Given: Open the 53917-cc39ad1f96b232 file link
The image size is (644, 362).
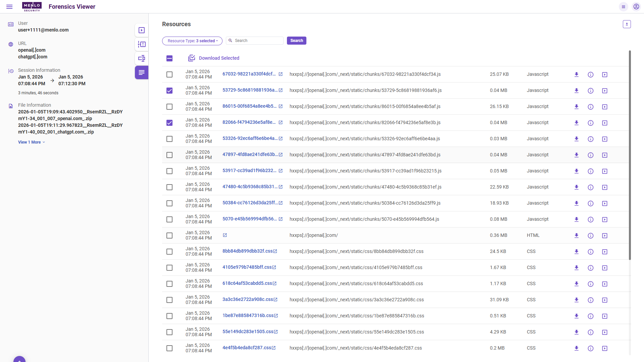Looking at the screenshot, I should (x=249, y=170).
